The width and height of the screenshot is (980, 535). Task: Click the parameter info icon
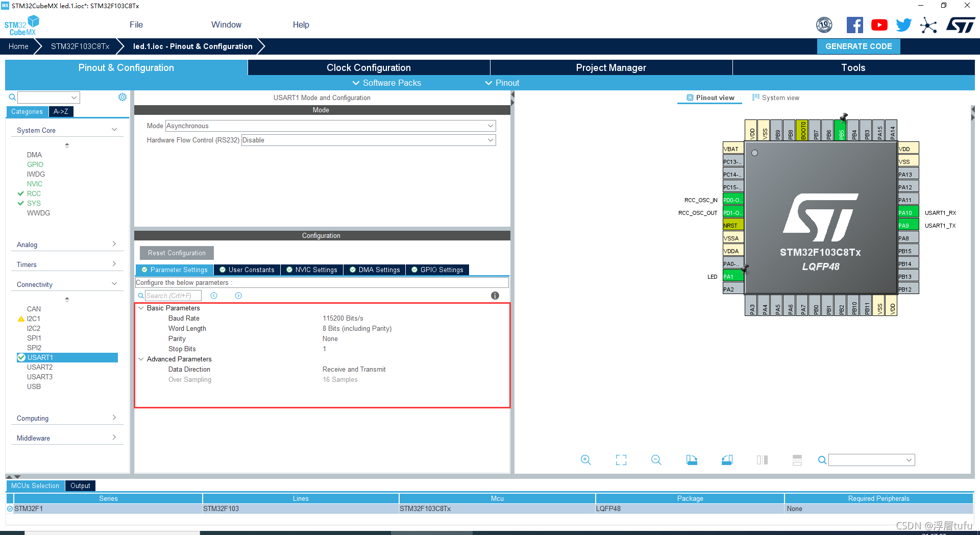(x=495, y=296)
